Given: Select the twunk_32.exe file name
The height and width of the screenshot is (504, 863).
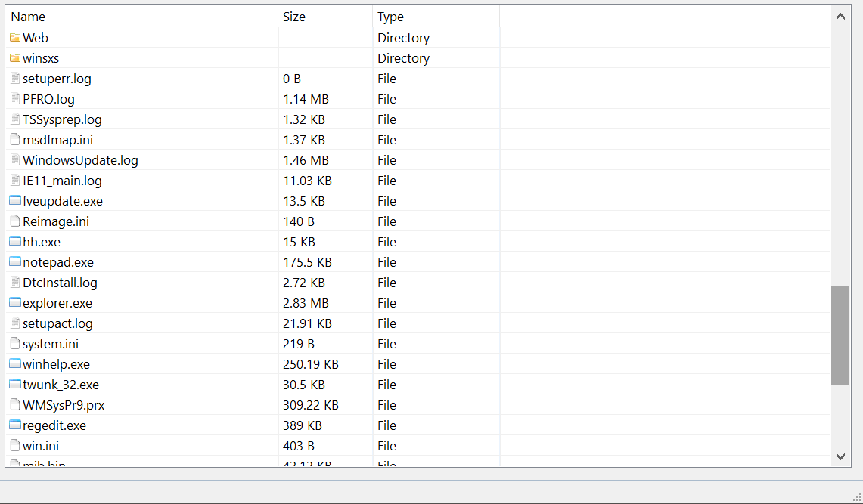Looking at the screenshot, I should click(61, 385).
